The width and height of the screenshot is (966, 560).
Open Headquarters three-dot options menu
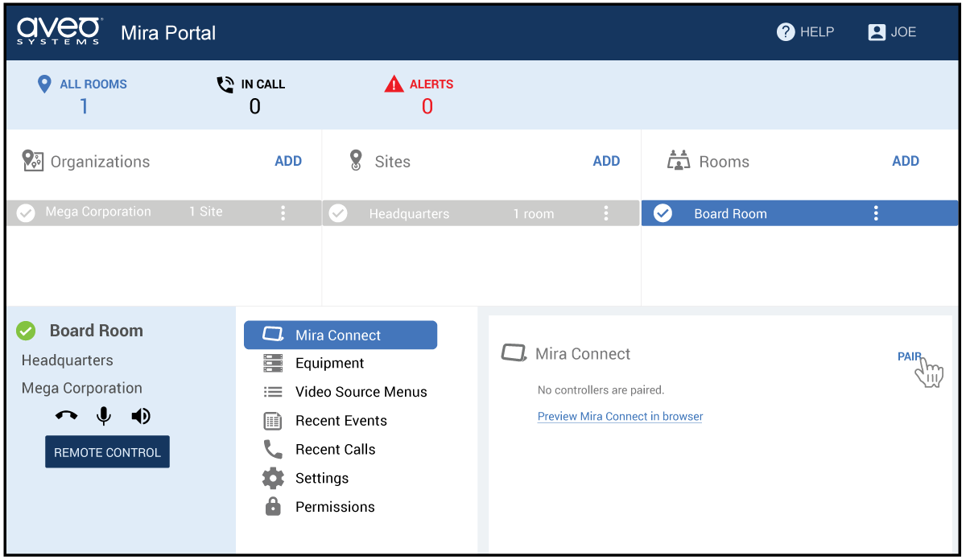click(x=606, y=213)
